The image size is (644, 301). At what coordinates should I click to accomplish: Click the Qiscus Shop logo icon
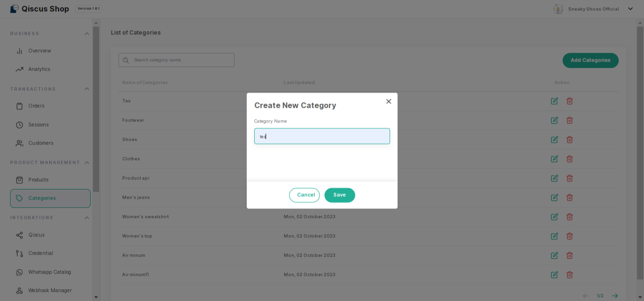pyautogui.click(x=14, y=9)
